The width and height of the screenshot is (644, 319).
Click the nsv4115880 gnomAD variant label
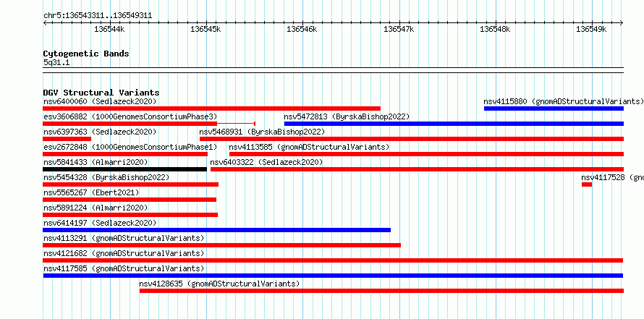564,101
